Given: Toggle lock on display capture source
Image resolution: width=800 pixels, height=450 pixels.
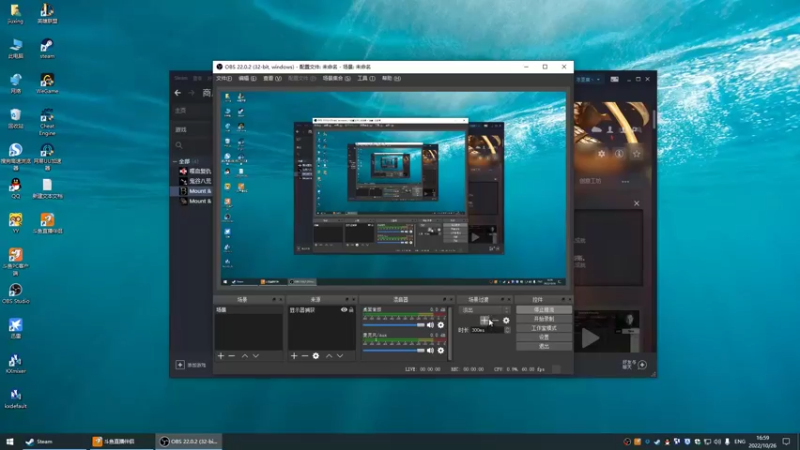Looking at the screenshot, I should pos(351,310).
